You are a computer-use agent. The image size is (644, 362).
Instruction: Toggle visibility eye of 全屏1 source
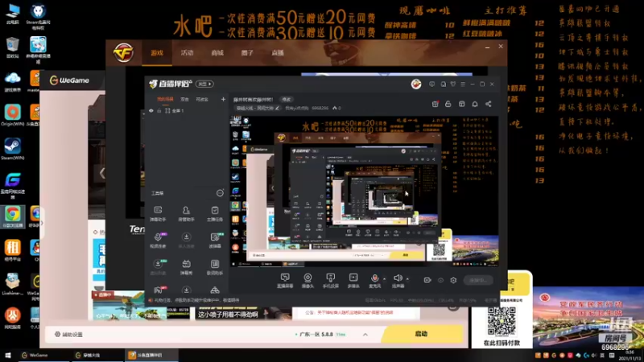[151, 111]
